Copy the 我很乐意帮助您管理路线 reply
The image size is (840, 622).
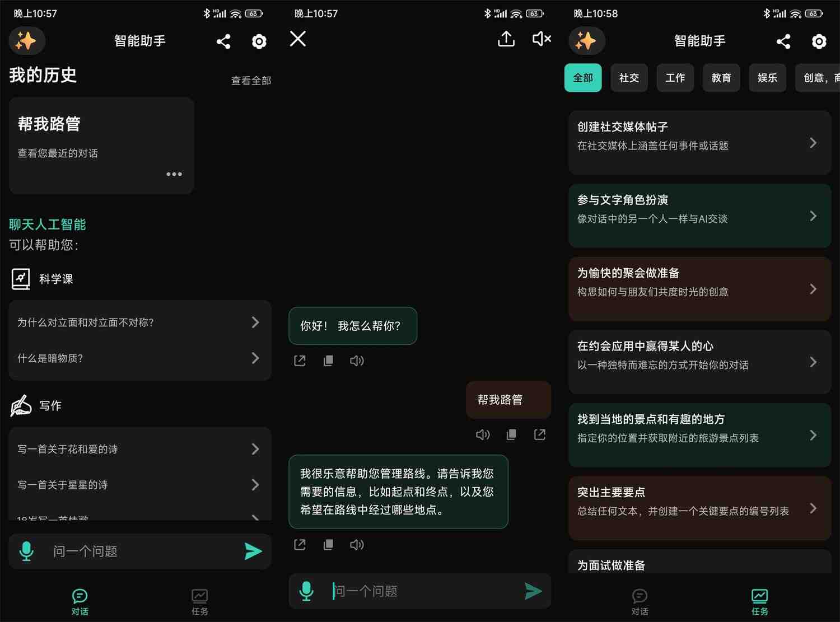(x=329, y=545)
